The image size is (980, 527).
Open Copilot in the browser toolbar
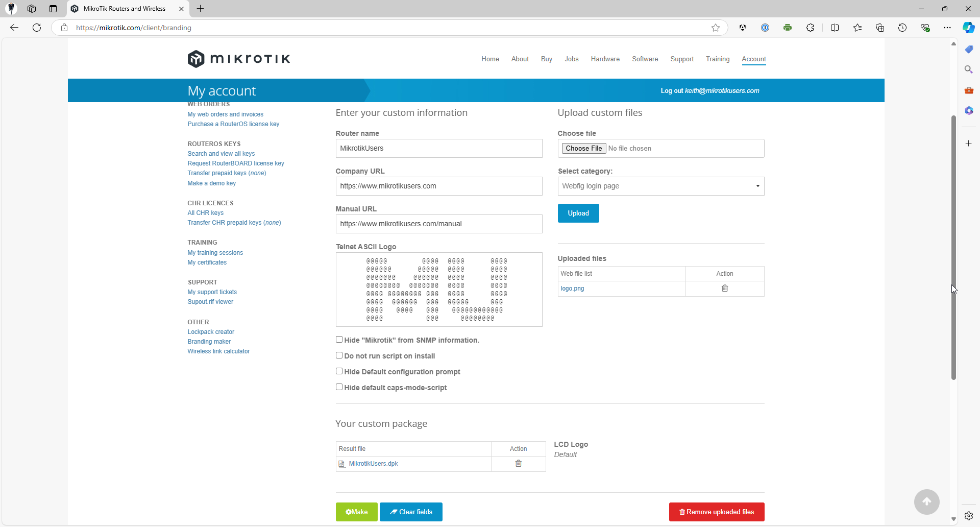click(x=968, y=28)
